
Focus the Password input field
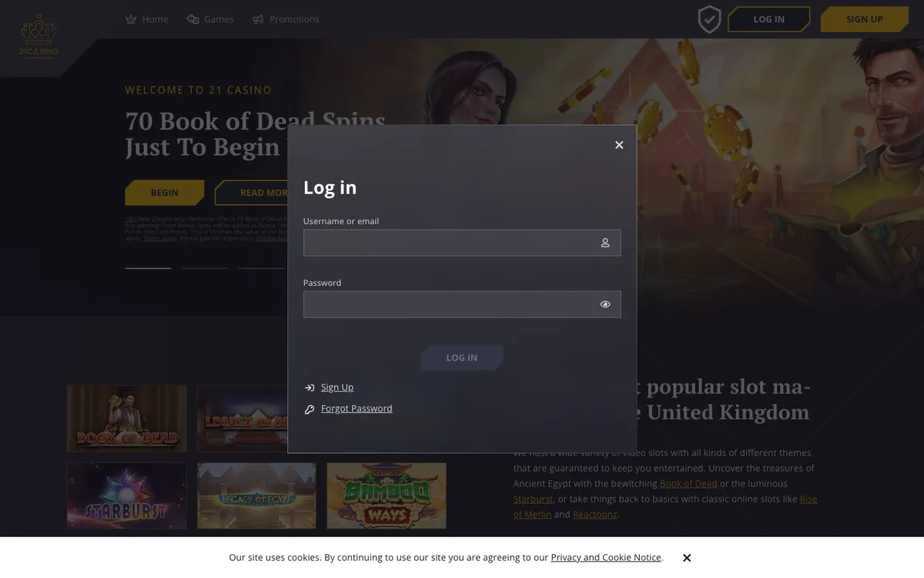(462, 304)
